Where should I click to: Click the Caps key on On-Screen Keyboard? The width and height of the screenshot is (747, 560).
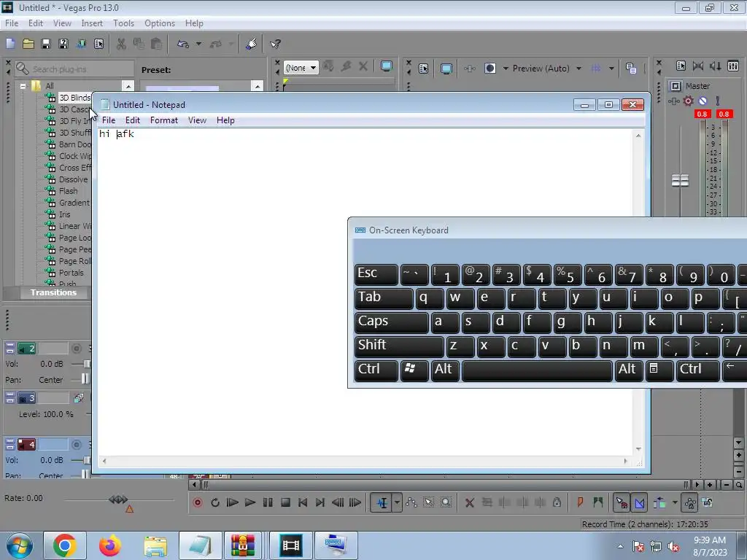click(392, 322)
